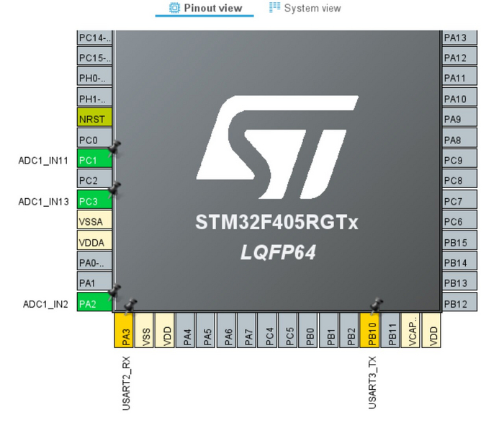The image size is (504, 423).
Task: Select the ADC1_IN13 signal label
Action: [43, 202]
